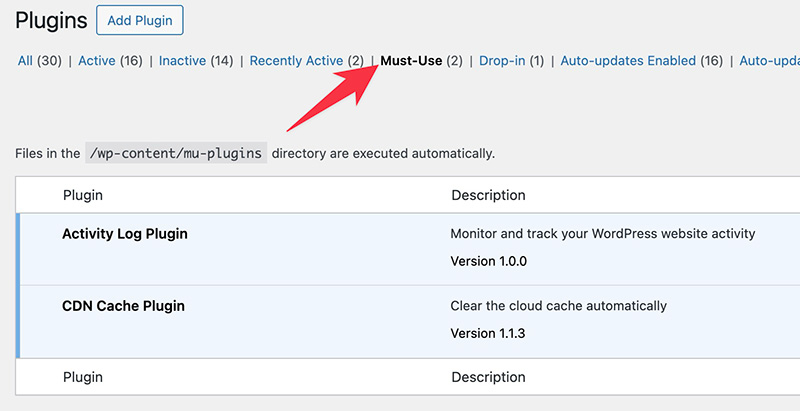Click the top Plugin column header

(x=83, y=195)
